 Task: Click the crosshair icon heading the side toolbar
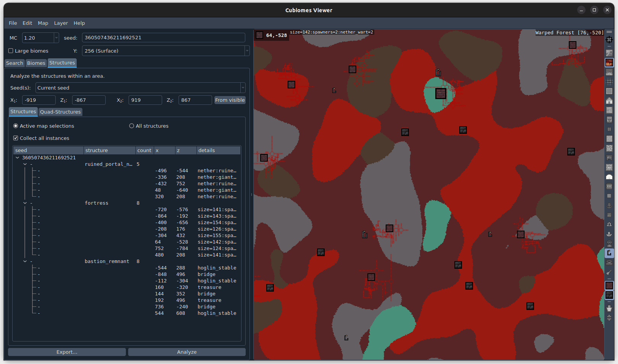click(609, 40)
